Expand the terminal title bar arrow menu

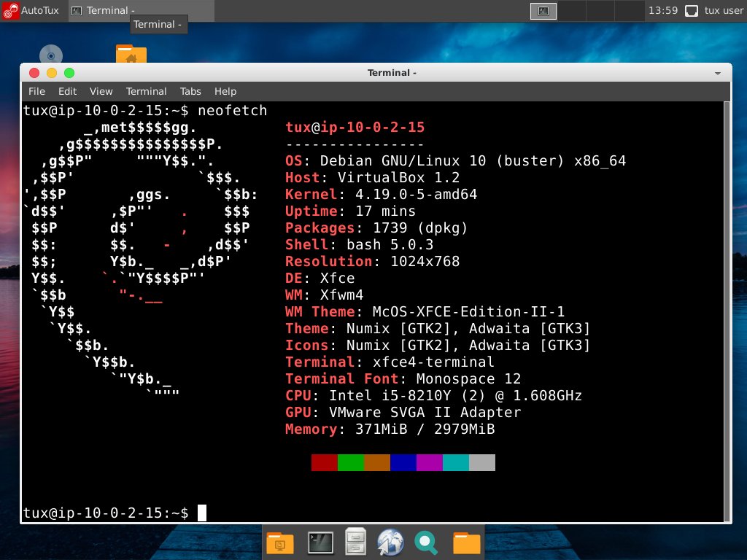tap(717, 73)
